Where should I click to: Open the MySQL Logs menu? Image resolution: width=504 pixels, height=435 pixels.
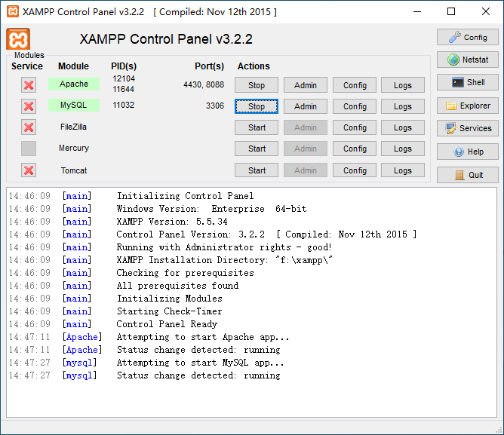pos(403,106)
